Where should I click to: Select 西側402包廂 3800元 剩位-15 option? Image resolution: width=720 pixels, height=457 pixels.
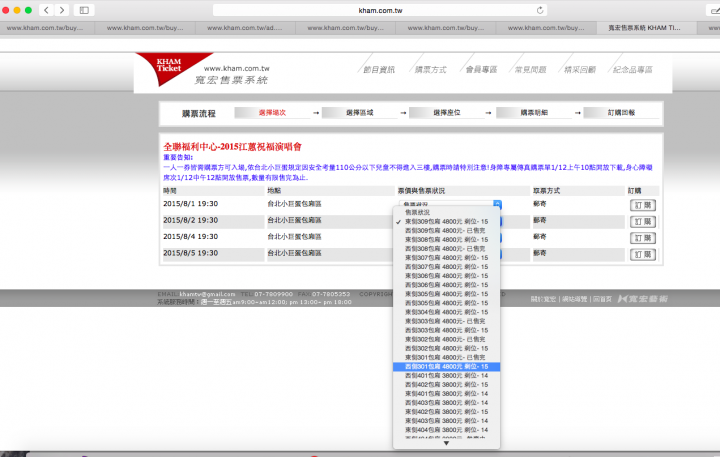446,384
